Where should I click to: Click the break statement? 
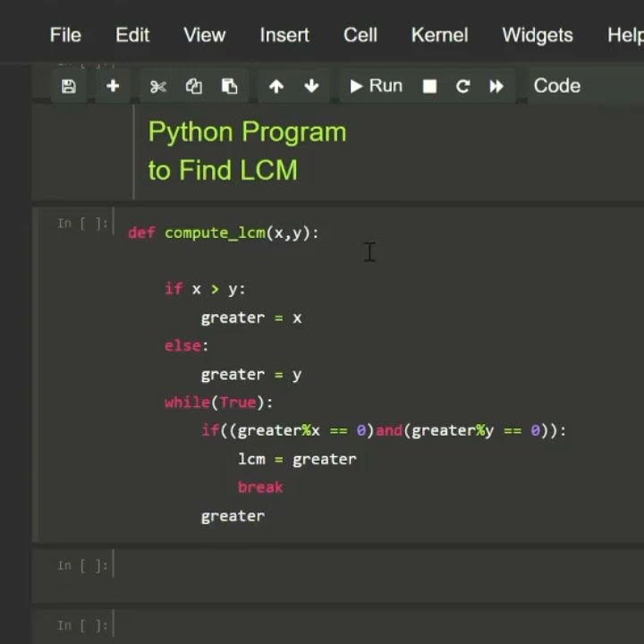[260, 487]
